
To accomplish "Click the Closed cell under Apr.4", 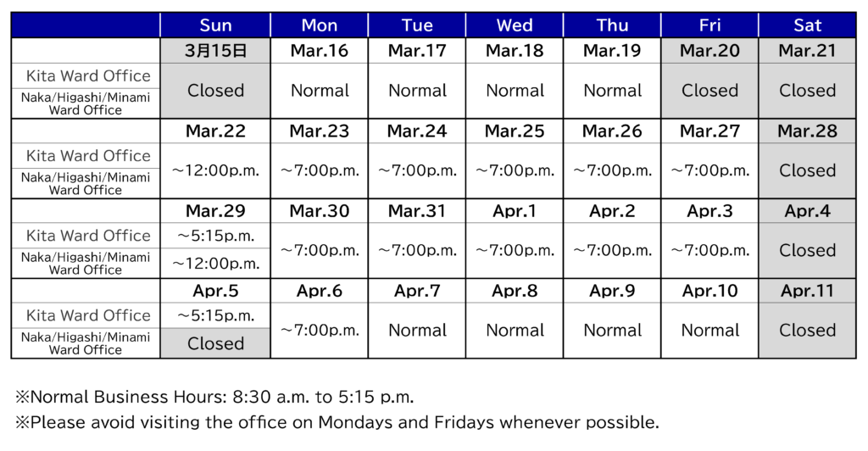I will [x=807, y=250].
